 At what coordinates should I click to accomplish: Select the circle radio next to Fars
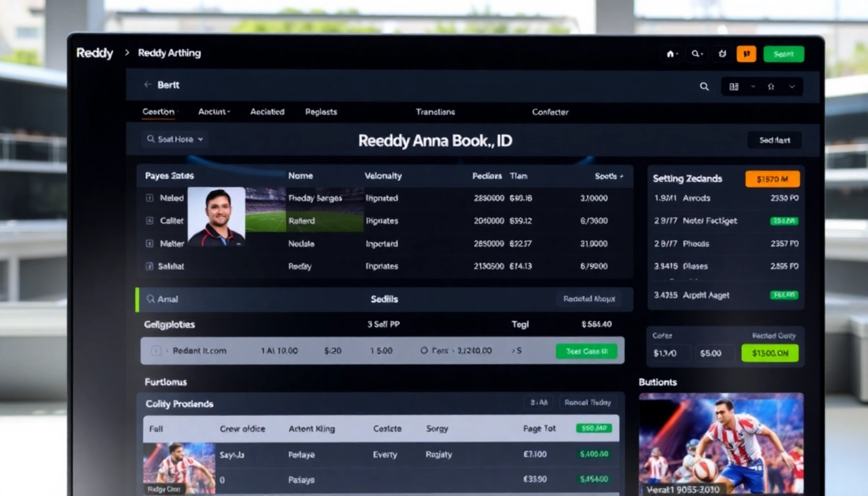pyautogui.click(x=424, y=351)
